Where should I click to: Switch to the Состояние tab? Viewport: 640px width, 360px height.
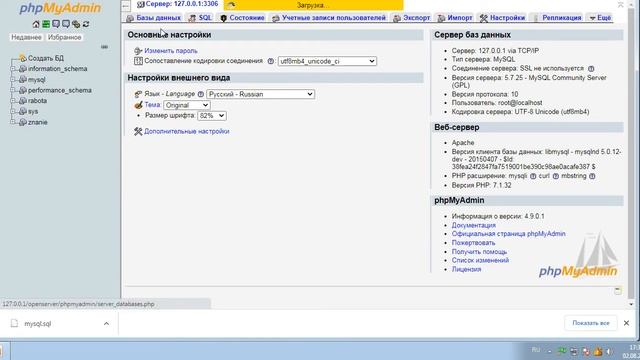[242, 18]
